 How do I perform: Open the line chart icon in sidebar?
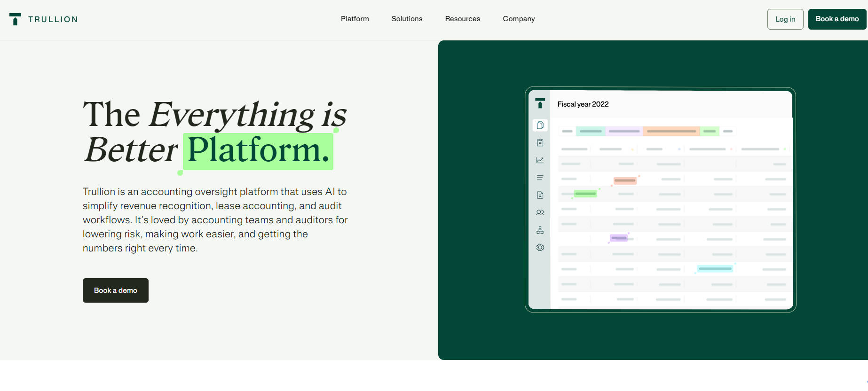540,160
